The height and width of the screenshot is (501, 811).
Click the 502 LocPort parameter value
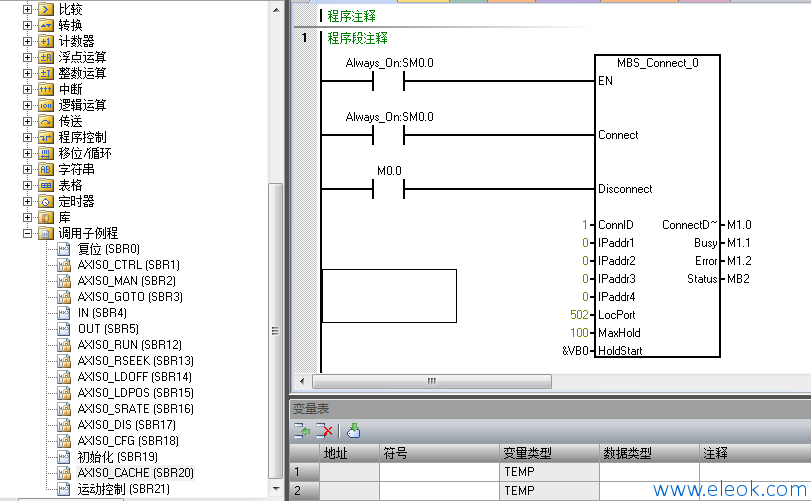(579, 315)
